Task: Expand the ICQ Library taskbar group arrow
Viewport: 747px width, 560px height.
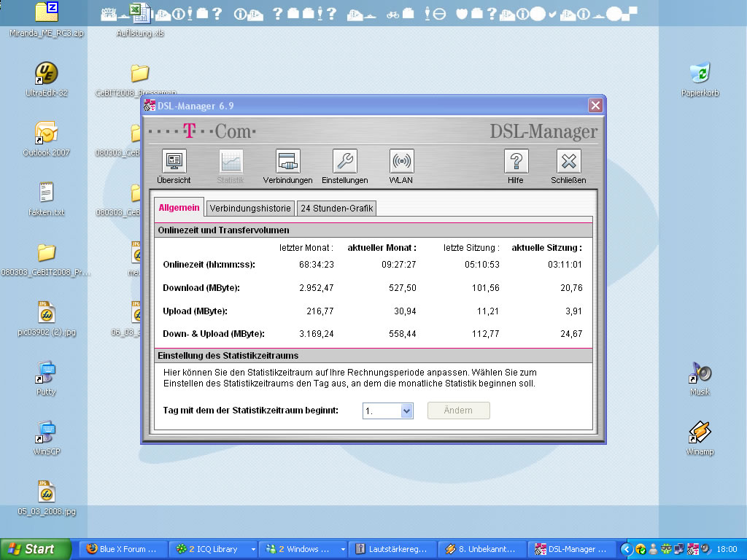Action: pos(253,549)
